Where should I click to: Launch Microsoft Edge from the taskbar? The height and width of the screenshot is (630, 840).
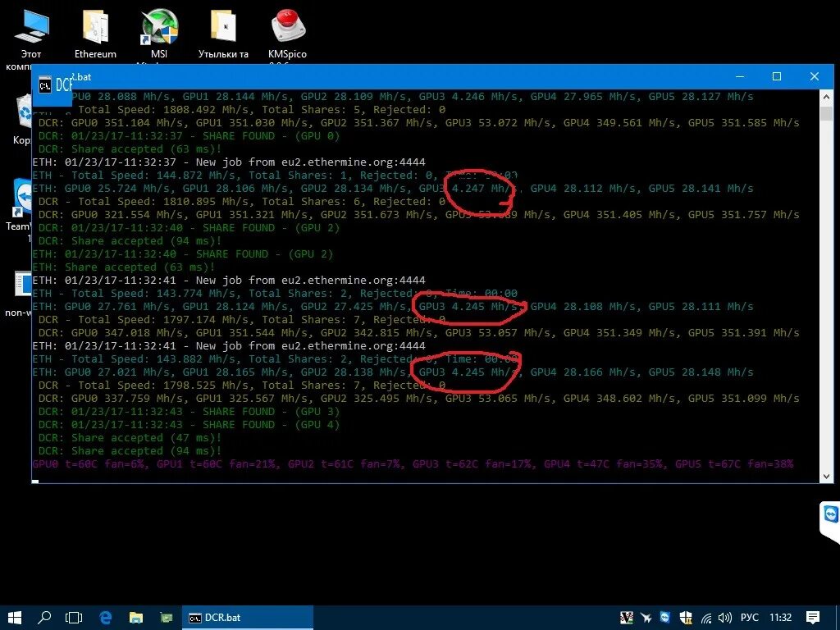tap(106, 618)
